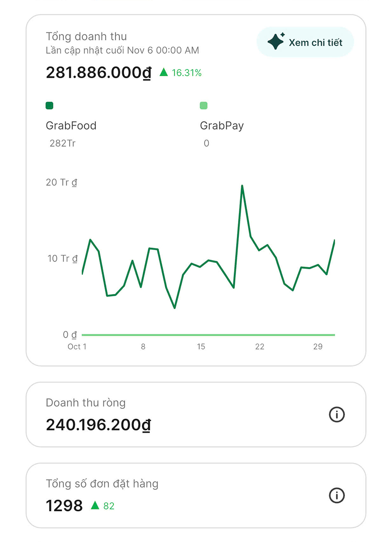The width and height of the screenshot is (392, 542).
Task: Click the 29 date axis label
Action: coord(318,347)
